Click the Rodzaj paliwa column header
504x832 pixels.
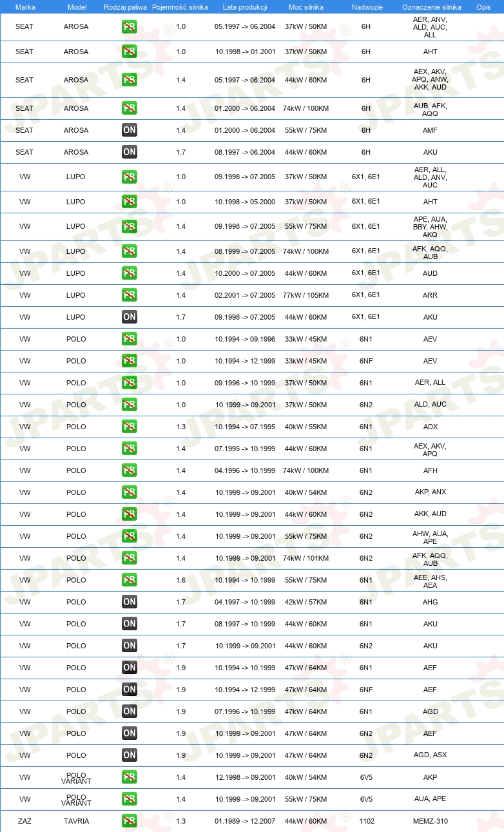[124, 6]
